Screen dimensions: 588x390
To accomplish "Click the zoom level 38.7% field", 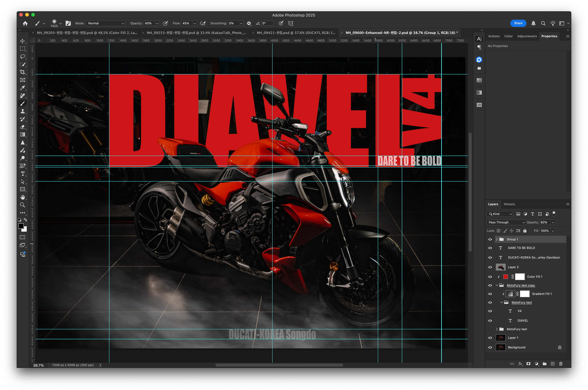I will pos(39,365).
